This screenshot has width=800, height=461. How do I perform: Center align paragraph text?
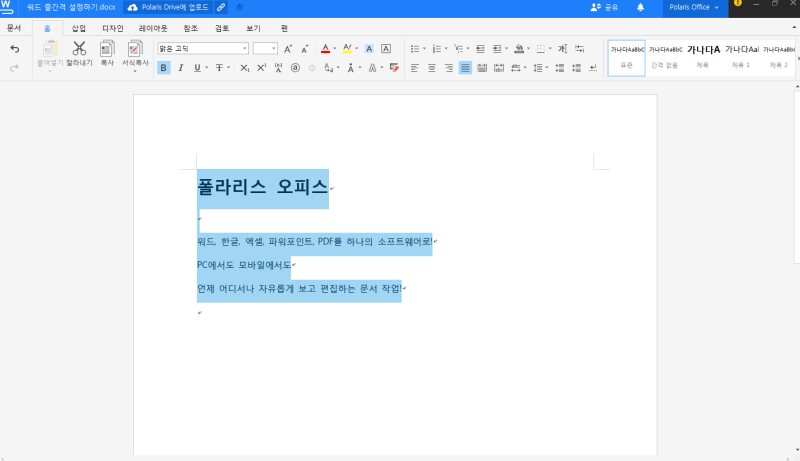pos(432,68)
